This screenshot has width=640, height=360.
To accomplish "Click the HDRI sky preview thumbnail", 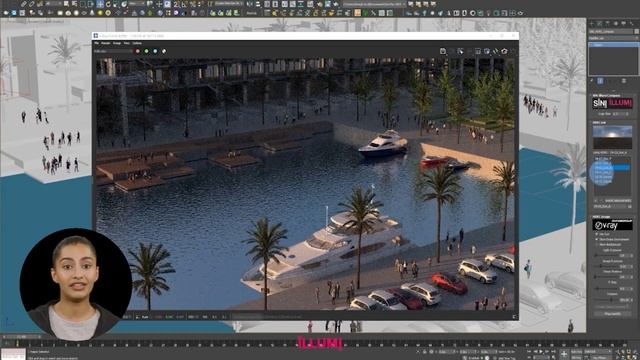I will [x=612, y=137].
